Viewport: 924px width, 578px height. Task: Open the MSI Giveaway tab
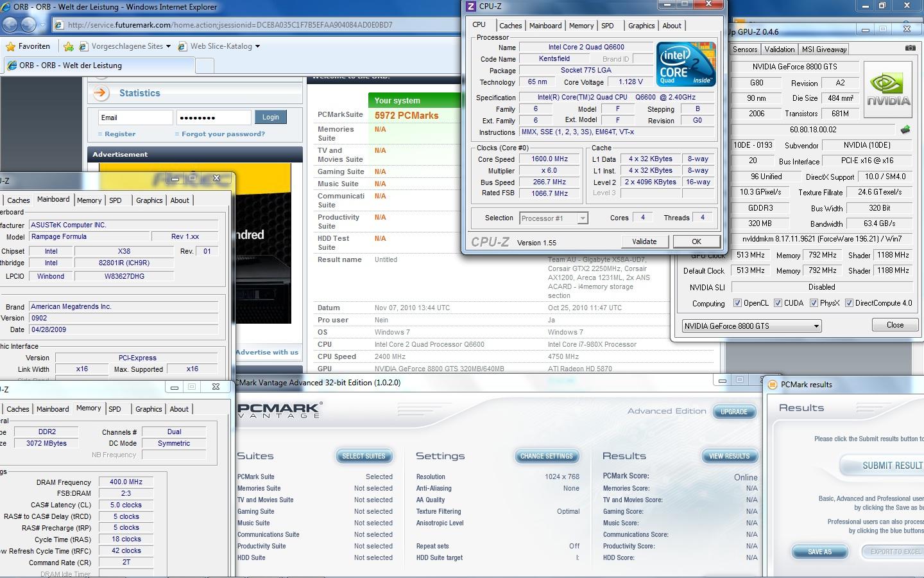point(824,49)
